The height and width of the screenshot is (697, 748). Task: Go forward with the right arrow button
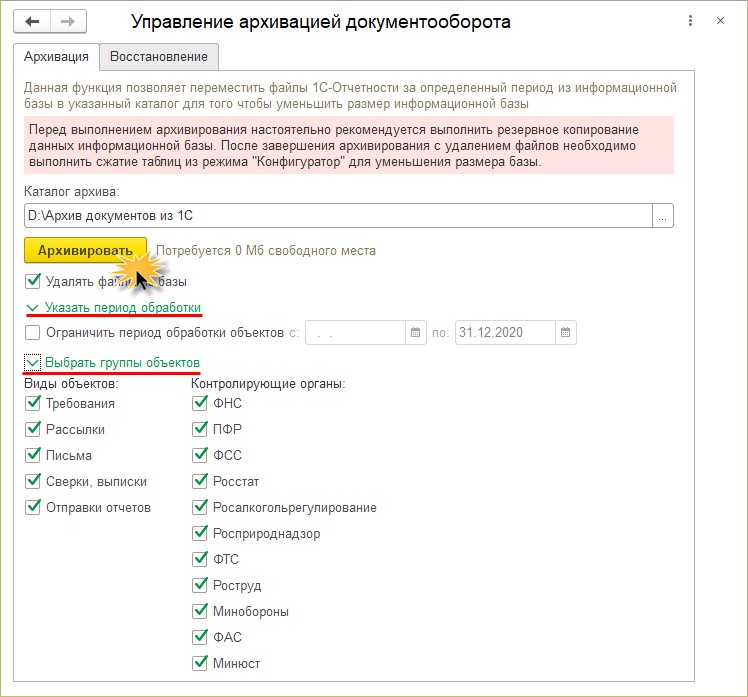click(x=68, y=21)
